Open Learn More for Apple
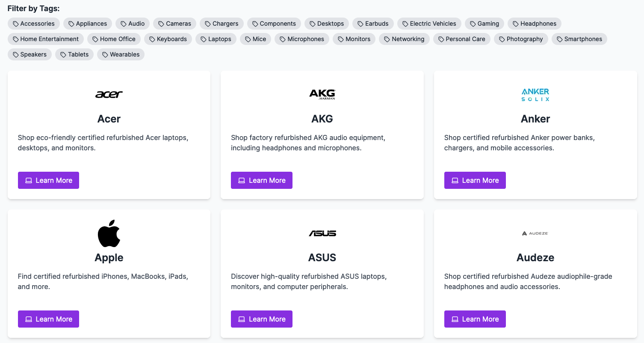Screen dimensions: 644x343 point(48,319)
